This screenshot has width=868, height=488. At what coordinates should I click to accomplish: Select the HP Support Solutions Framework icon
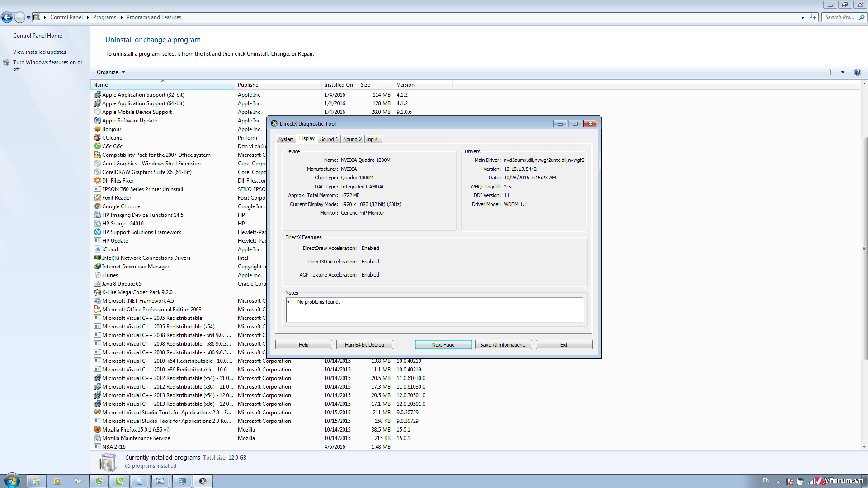[x=97, y=232]
